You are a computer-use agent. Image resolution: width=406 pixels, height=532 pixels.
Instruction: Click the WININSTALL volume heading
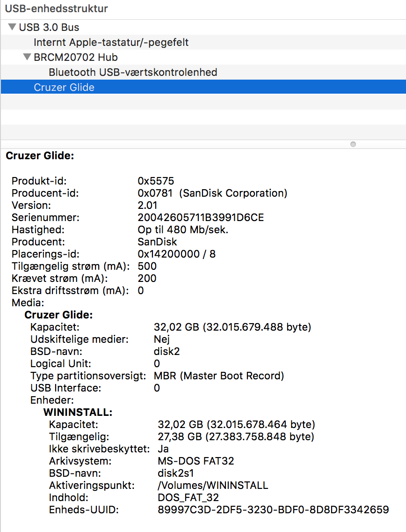point(78,413)
